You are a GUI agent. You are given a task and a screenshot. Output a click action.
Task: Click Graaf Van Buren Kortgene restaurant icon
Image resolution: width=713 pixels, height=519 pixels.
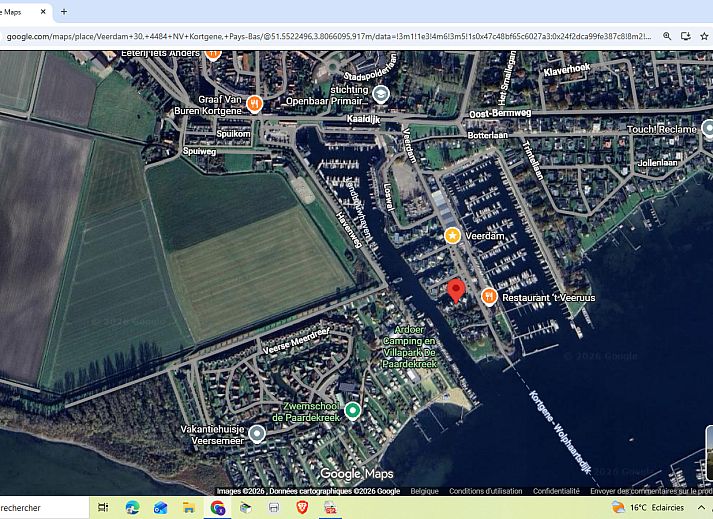click(255, 103)
